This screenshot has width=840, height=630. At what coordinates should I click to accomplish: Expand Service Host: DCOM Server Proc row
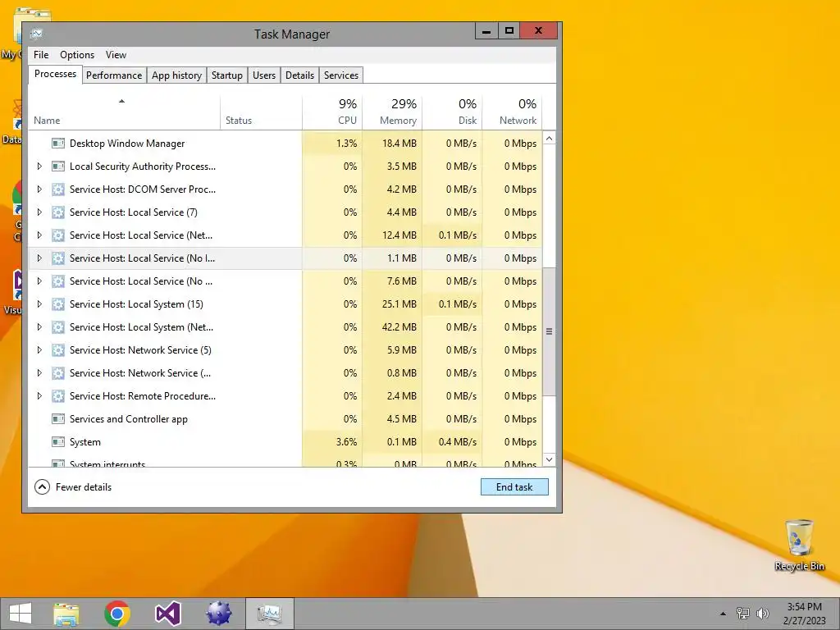coord(39,189)
